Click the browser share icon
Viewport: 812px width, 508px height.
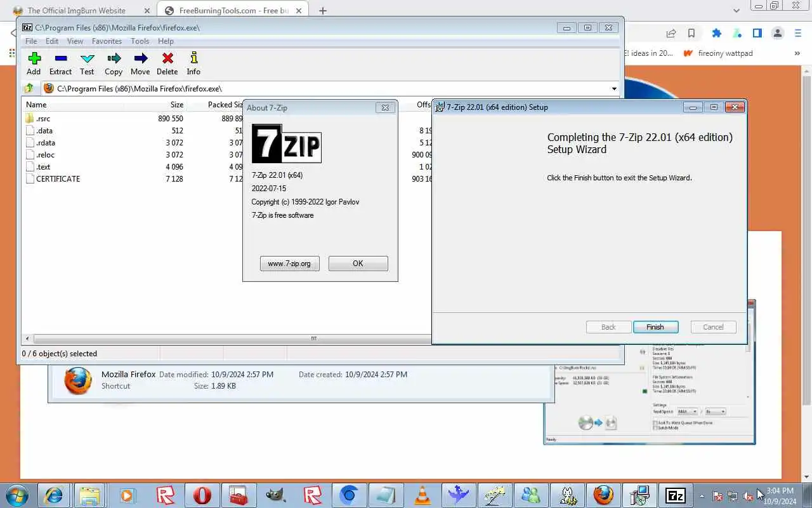671,34
